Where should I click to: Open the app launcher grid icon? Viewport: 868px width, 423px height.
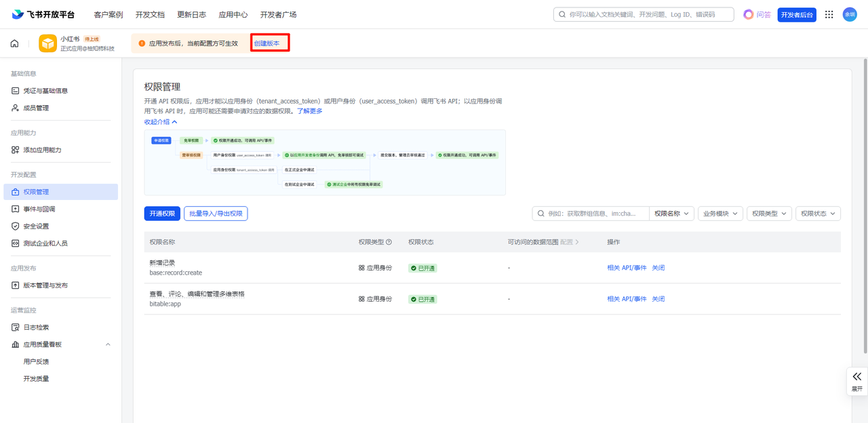click(x=829, y=14)
